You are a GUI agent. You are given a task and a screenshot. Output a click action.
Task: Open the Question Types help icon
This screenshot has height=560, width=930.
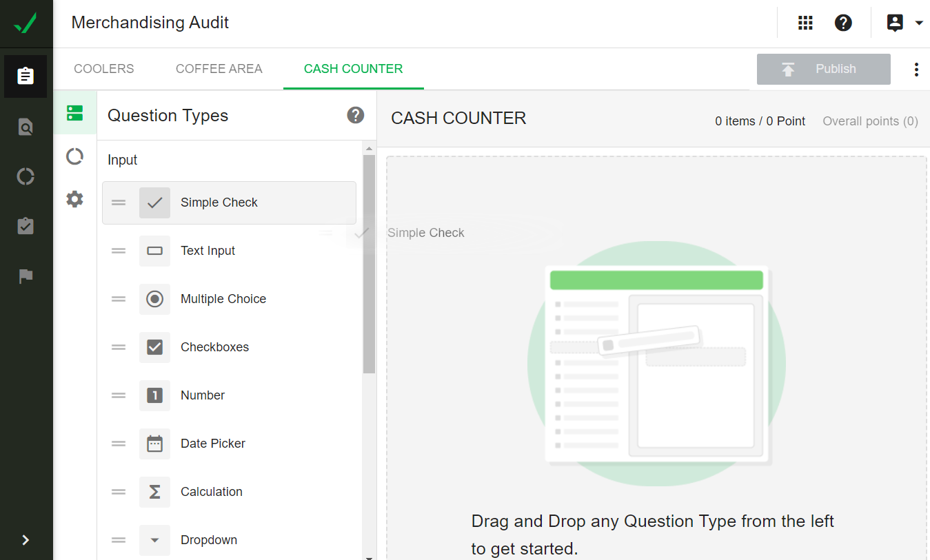355,115
